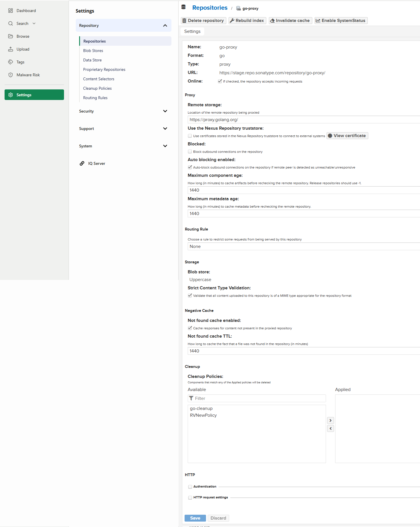The height and width of the screenshot is (527, 420).
Task: Expand the System section
Action: (165, 146)
